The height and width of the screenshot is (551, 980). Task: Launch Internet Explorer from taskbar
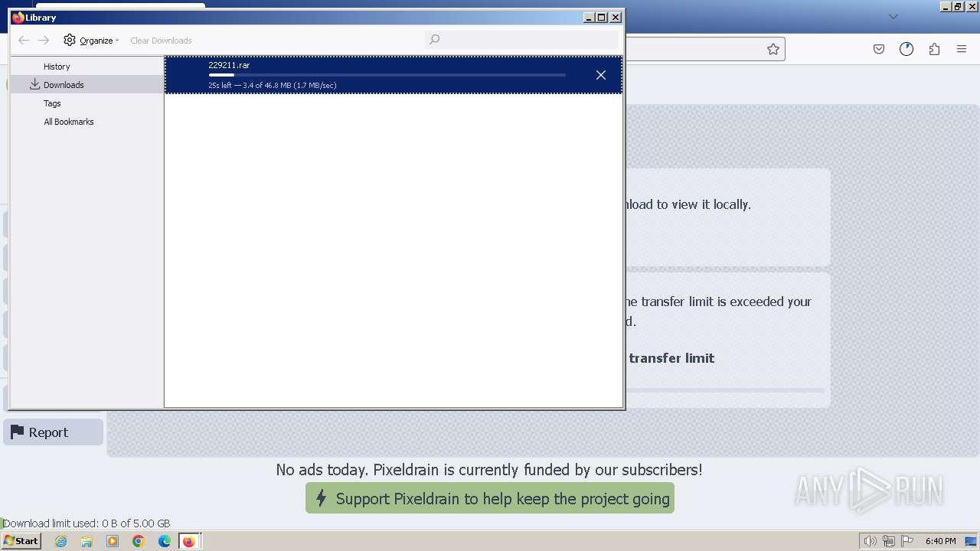(x=60, y=541)
